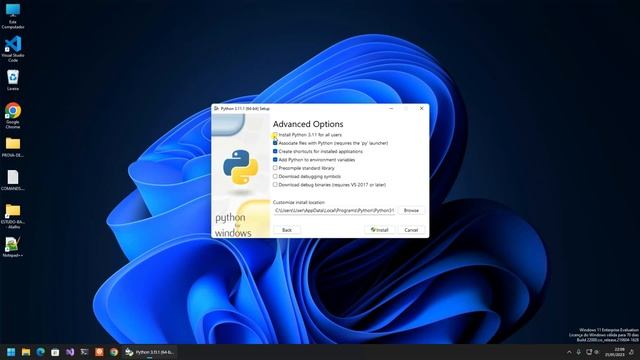Screen dimensions: 640x360
Task: Enable Download debug binaries checkbox
Action: pos(275,184)
